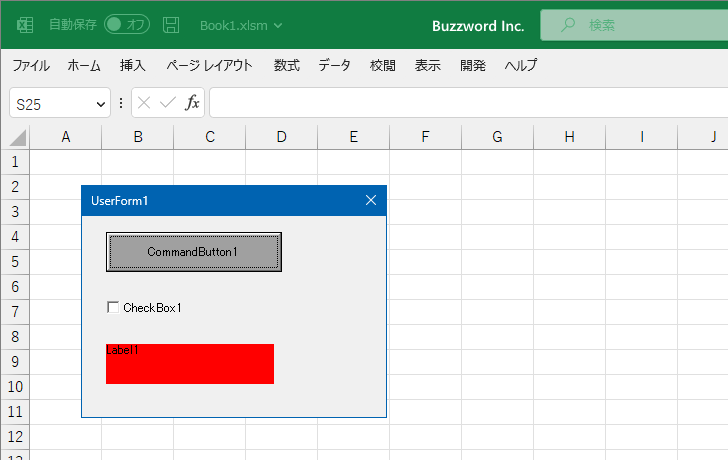Toggle the AutoSave switch

point(127,25)
